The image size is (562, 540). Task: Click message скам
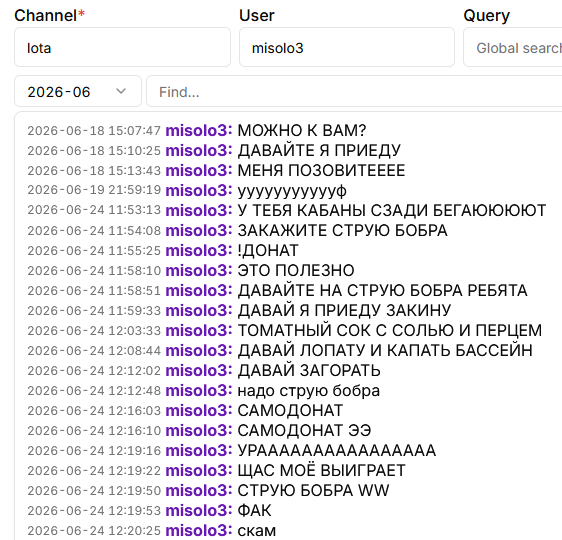pos(257,531)
